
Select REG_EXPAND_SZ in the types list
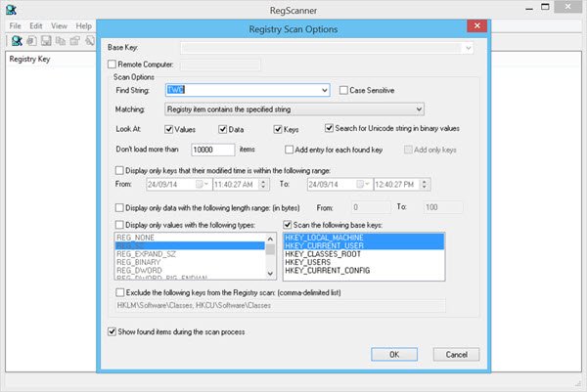point(190,254)
